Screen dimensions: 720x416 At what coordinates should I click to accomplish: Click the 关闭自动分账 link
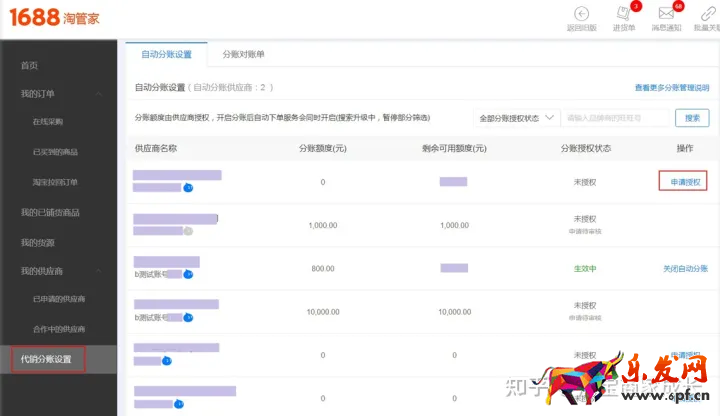tap(685, 269)
